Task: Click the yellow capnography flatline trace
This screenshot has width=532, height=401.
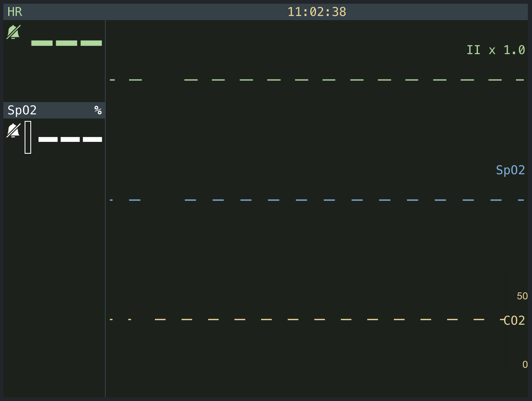Action: click(293, 319)
